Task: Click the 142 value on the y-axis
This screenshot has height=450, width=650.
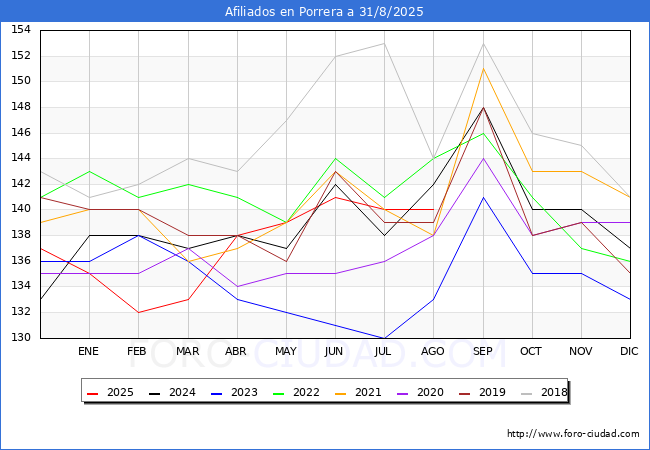Action: [x=21, y=184]
